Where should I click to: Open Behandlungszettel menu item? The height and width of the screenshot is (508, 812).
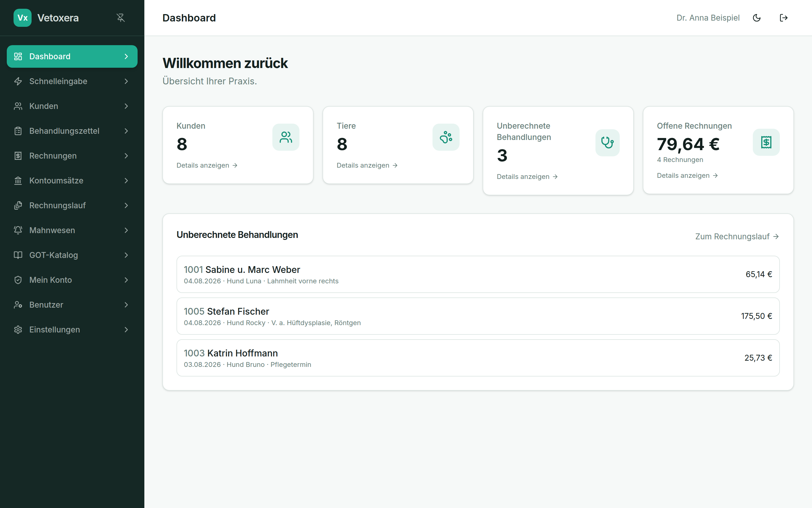pyautogui.click(x=72, y=131)
